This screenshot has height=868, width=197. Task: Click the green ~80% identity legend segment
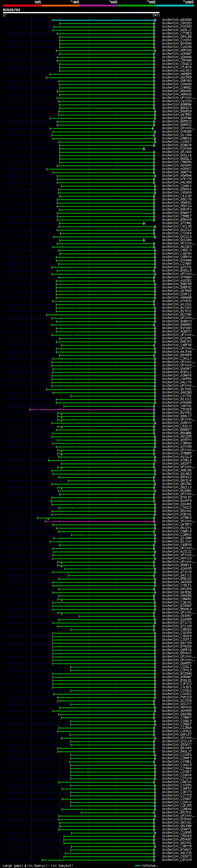point(137,6)
